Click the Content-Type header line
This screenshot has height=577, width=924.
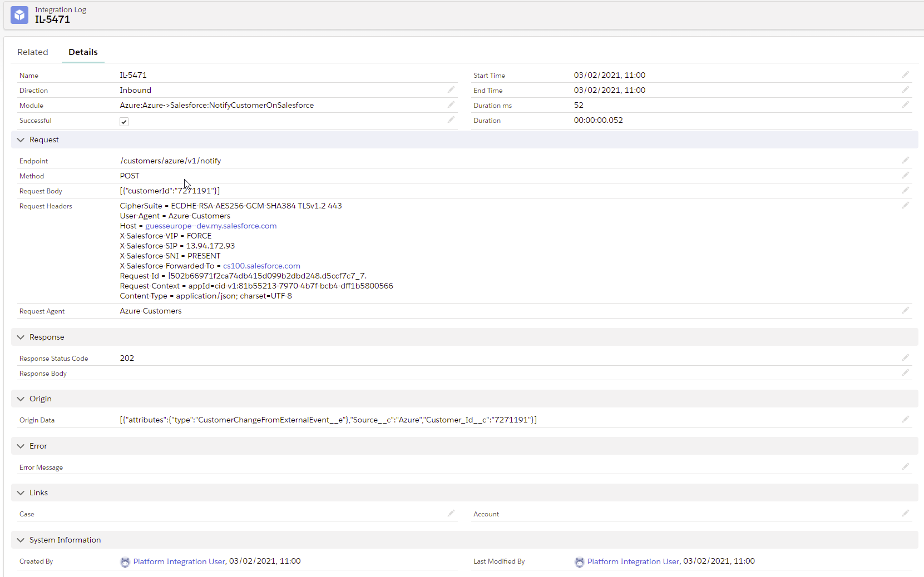pyautogui.click(x=206, y=296)
